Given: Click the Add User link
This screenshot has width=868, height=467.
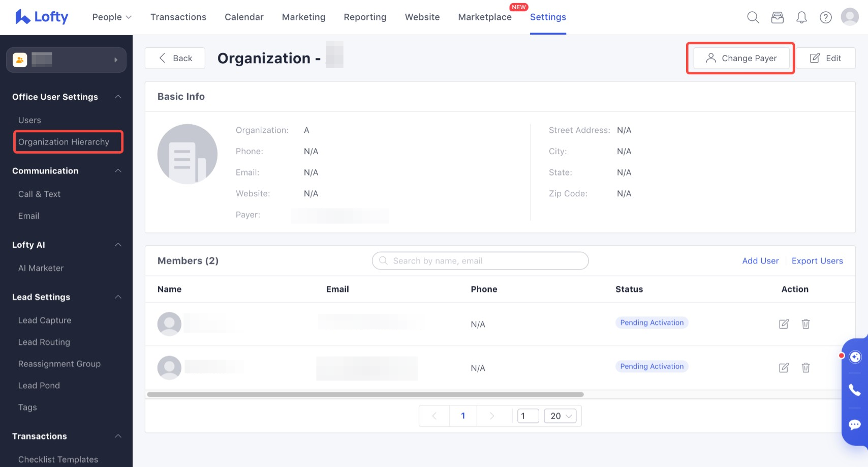Looking at the screenshot, I should pos(760,261).
